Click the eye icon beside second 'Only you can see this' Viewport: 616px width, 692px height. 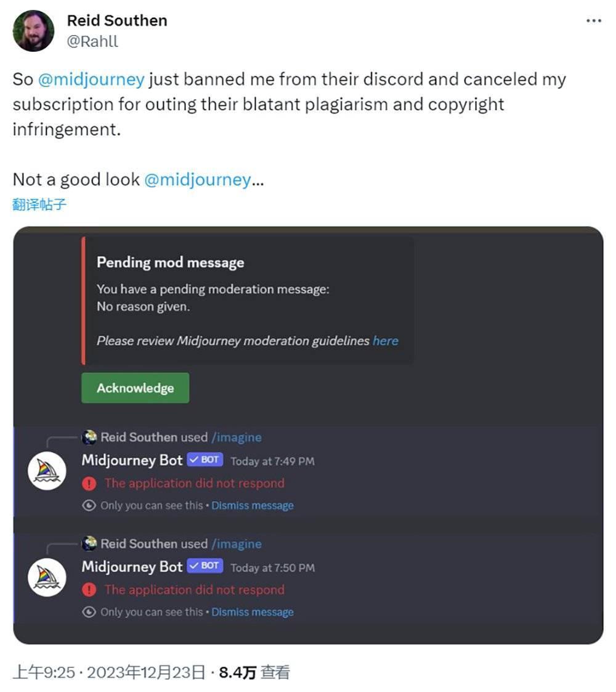89,613
